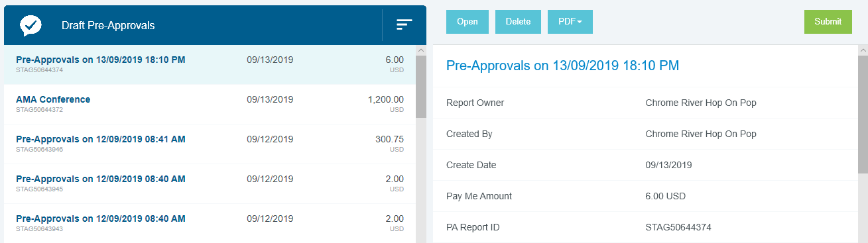Click the Create Date value 09/13/2019
The image size is (868, 243).
[x=669, y=165]
